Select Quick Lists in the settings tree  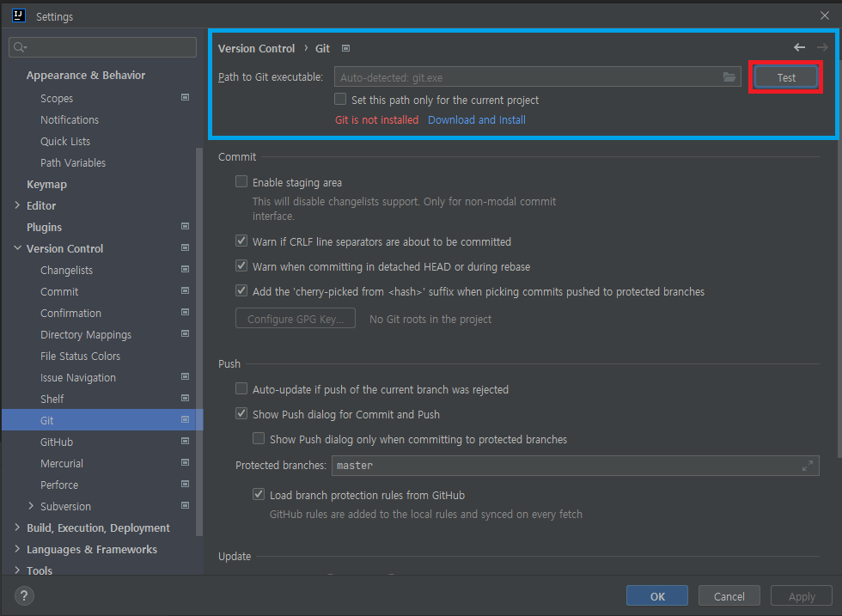tap(65, 141)
